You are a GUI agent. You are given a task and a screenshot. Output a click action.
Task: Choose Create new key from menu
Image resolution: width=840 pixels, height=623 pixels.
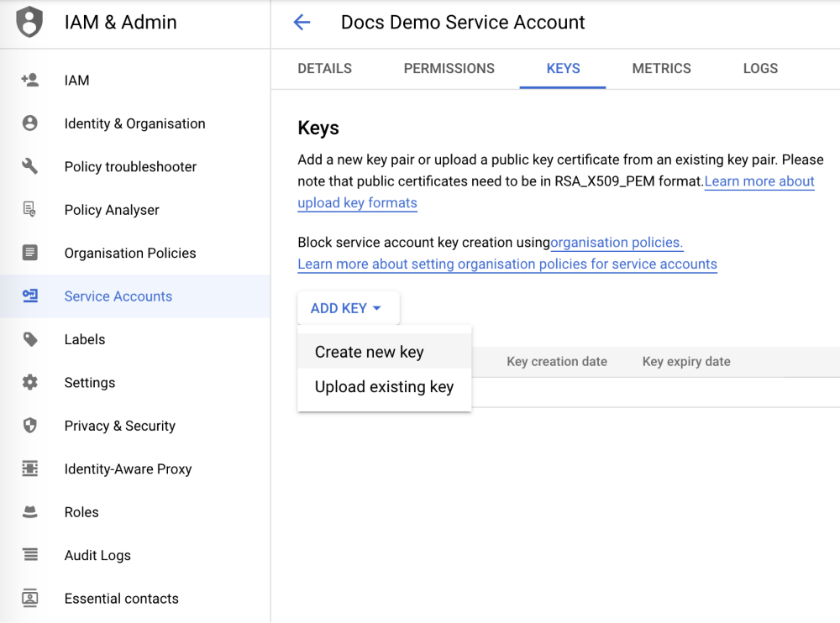[369, 352]
